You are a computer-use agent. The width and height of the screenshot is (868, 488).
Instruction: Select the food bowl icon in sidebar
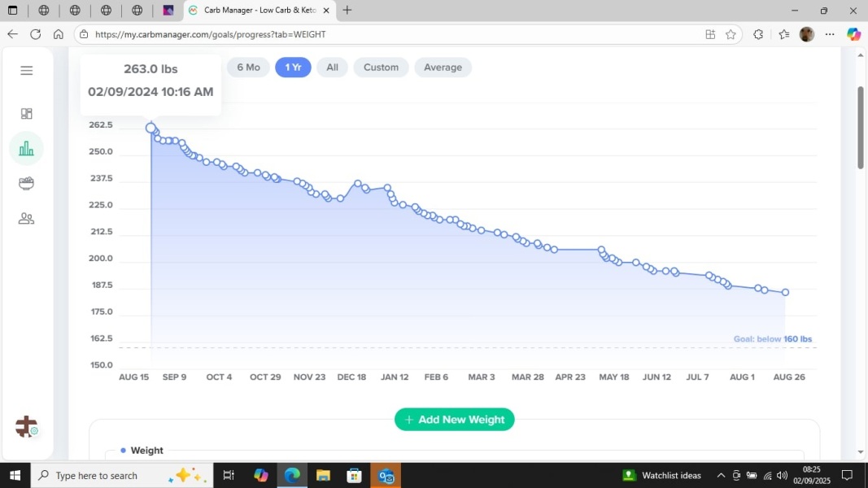27,183
